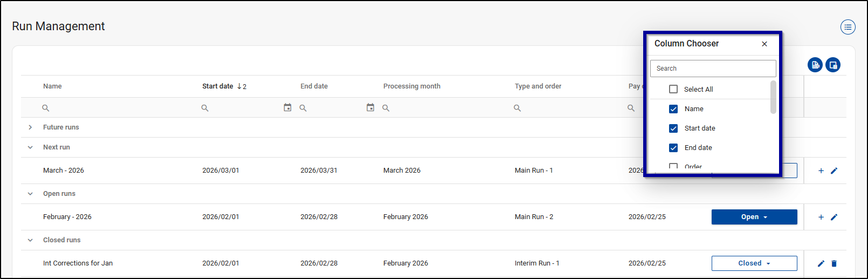Expand the Future runs group
This screenshot has width=868, height=279.
(30, 127)
